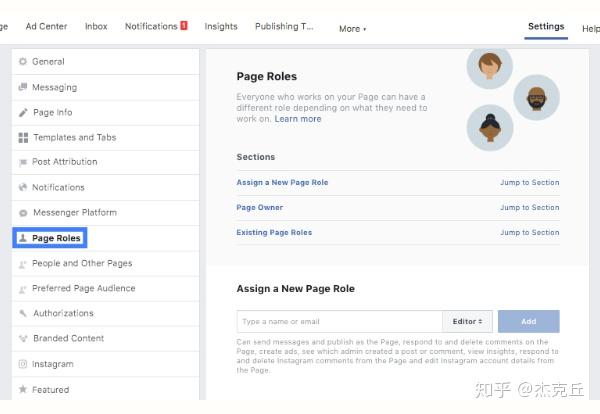This screenshot has width=600, height=414.
Task: Click the Add button
Action: pos(528,321)
